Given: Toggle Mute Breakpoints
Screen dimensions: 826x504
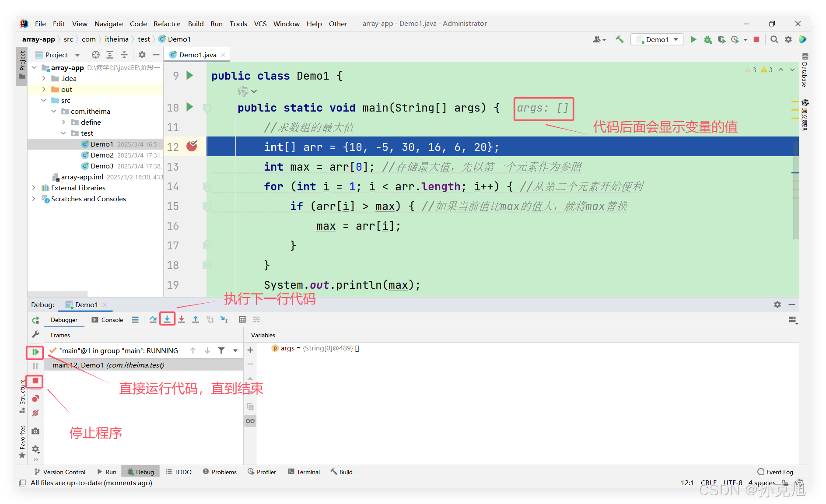Looking at the screenshot, I should point(35,413).
